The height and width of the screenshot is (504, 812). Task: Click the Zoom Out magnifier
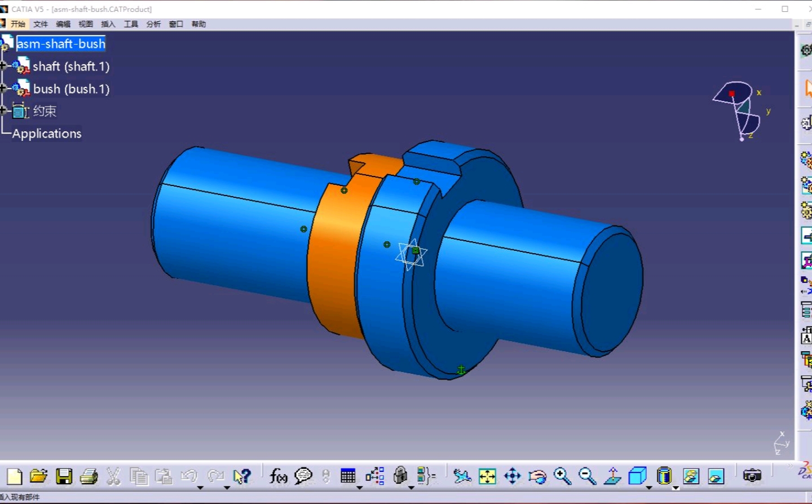click(587, 476)
